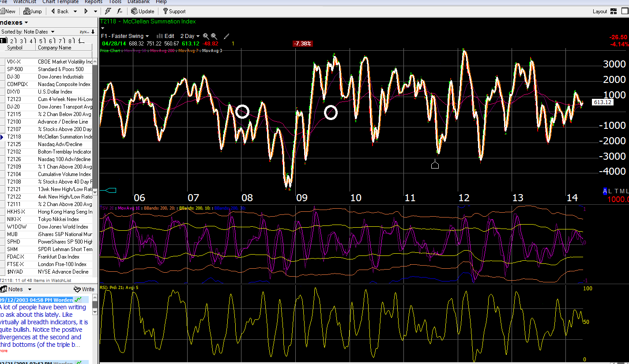Select watchlist tab 3

coord(21,41)
